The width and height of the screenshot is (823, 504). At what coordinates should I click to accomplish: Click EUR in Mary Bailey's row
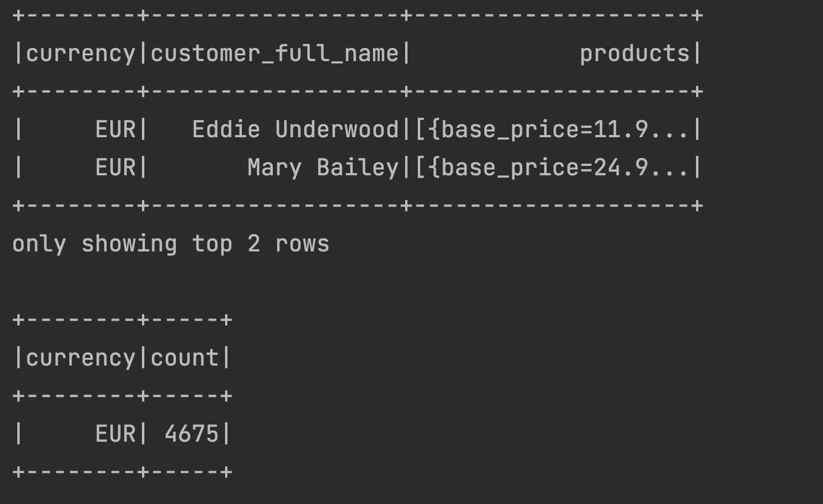[x=115, y=168]
